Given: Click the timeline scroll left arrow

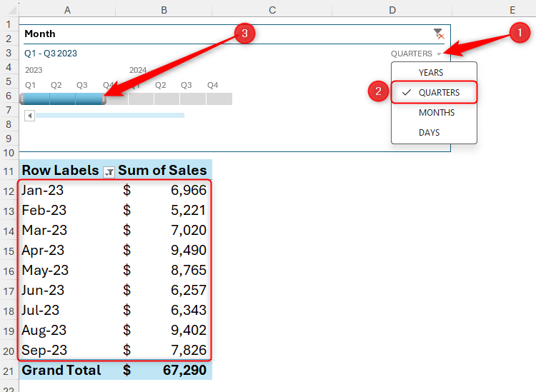Looking at the screenshot, I should pos(29,115).
